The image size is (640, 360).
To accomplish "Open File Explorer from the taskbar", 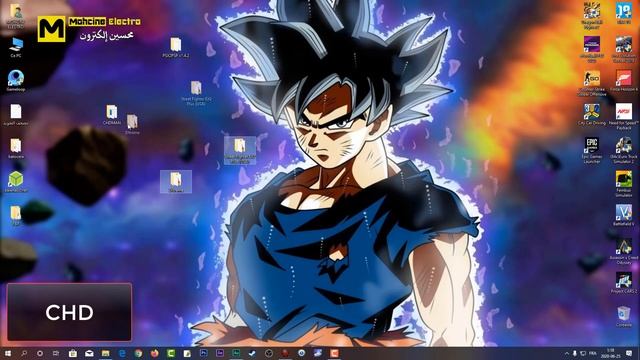I will 105,353.
